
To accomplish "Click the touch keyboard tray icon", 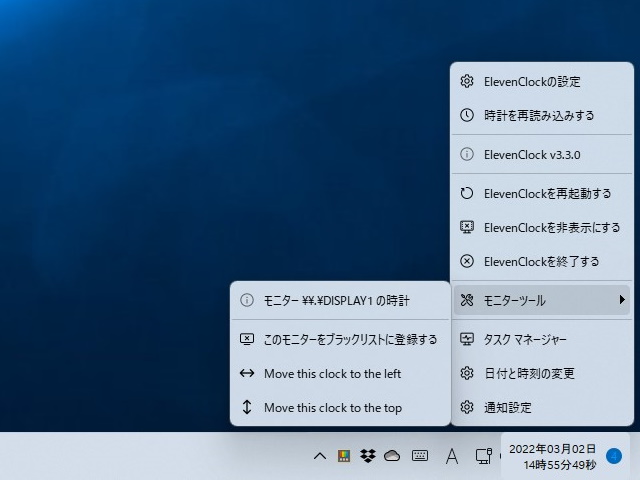I will 420,456.
